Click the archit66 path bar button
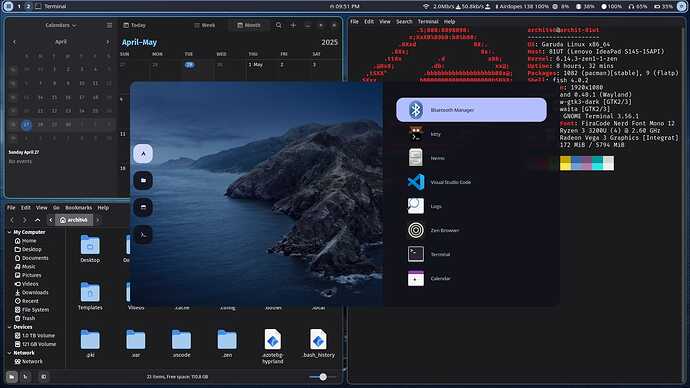690x388 pixels. 73,220
